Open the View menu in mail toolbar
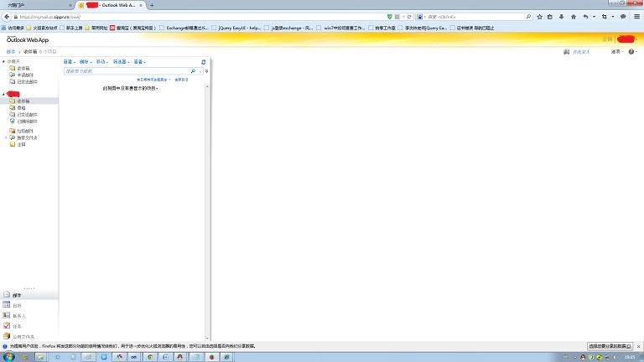Screen dimensions: 644x362 [x=138, y=61]
